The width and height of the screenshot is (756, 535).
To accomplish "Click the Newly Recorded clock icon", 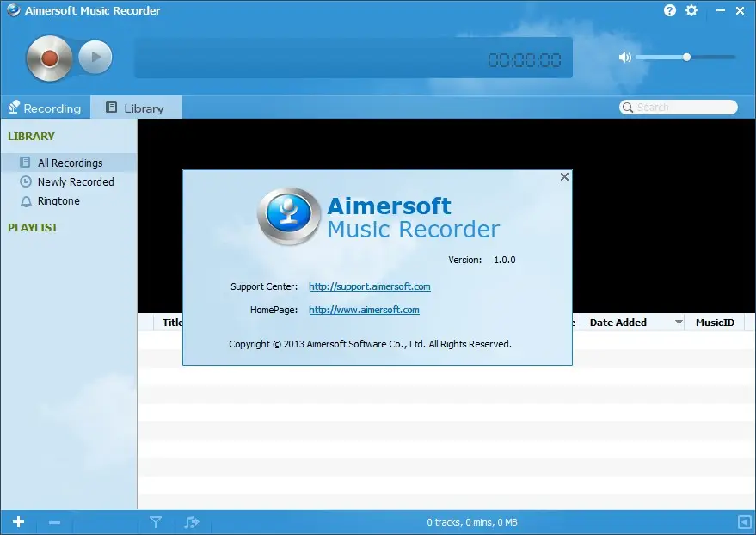I will pyautogui.click(x=26, y=181).
